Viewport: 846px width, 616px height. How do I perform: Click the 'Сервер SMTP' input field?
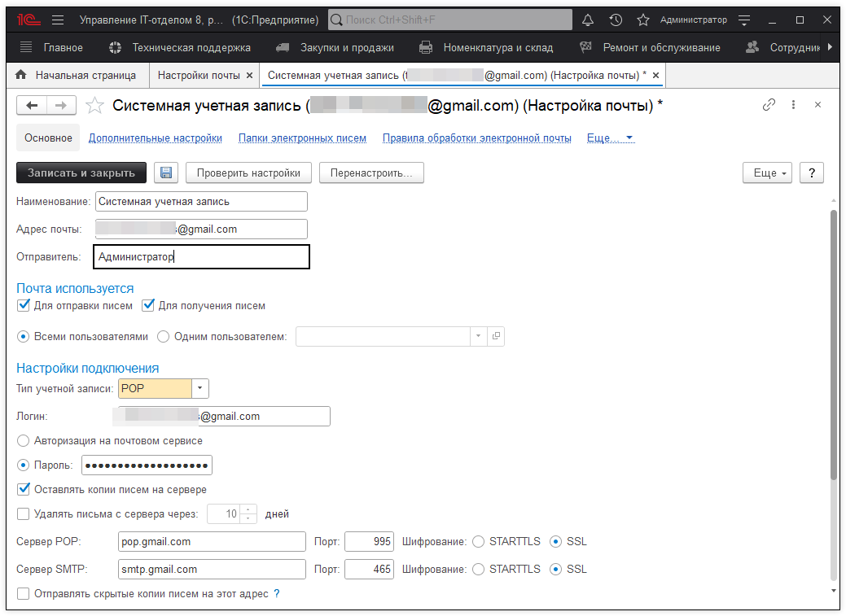coord(212,569)
